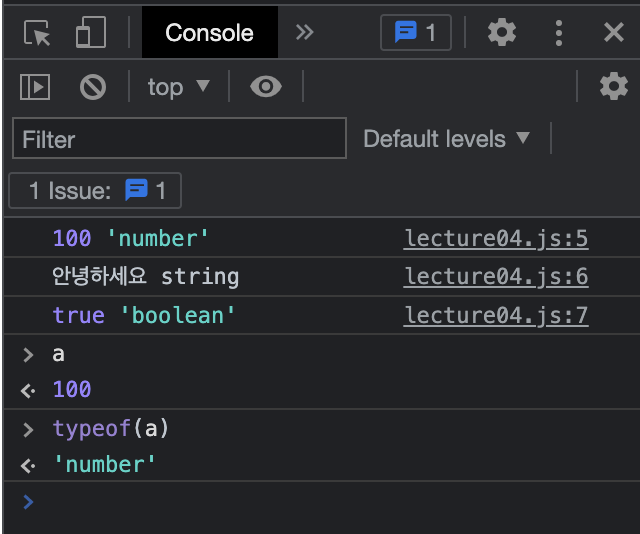Show more tabs with double chevron

[305, 33]
